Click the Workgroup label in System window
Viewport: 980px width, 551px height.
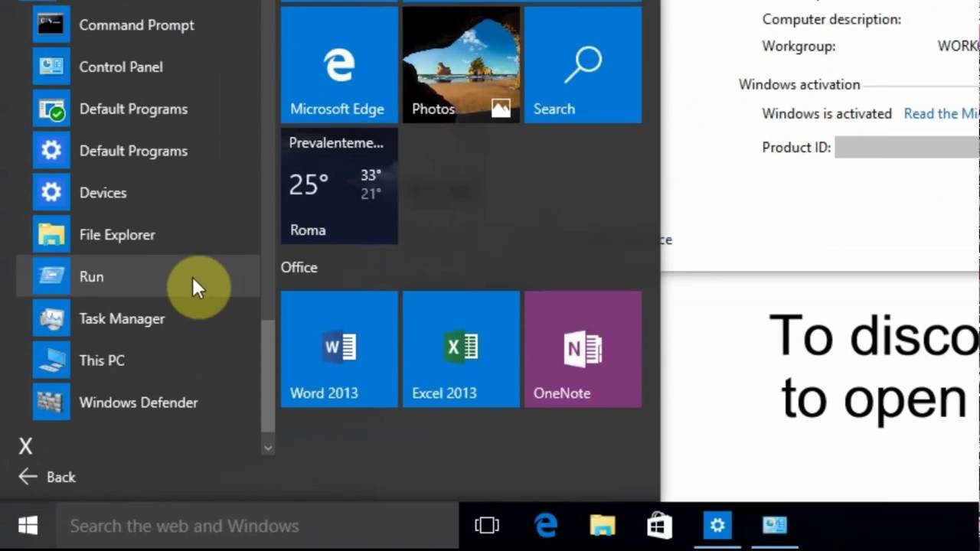pyautogui.click(x=799, y=47)
